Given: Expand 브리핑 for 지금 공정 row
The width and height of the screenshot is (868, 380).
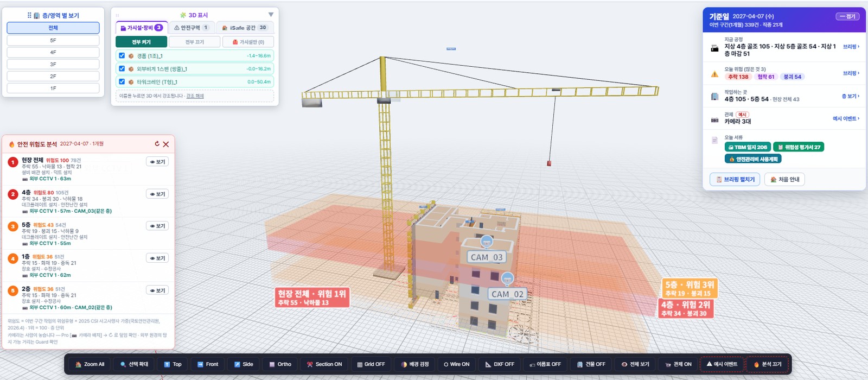Looking at the screenshot, I should [851, 47].
